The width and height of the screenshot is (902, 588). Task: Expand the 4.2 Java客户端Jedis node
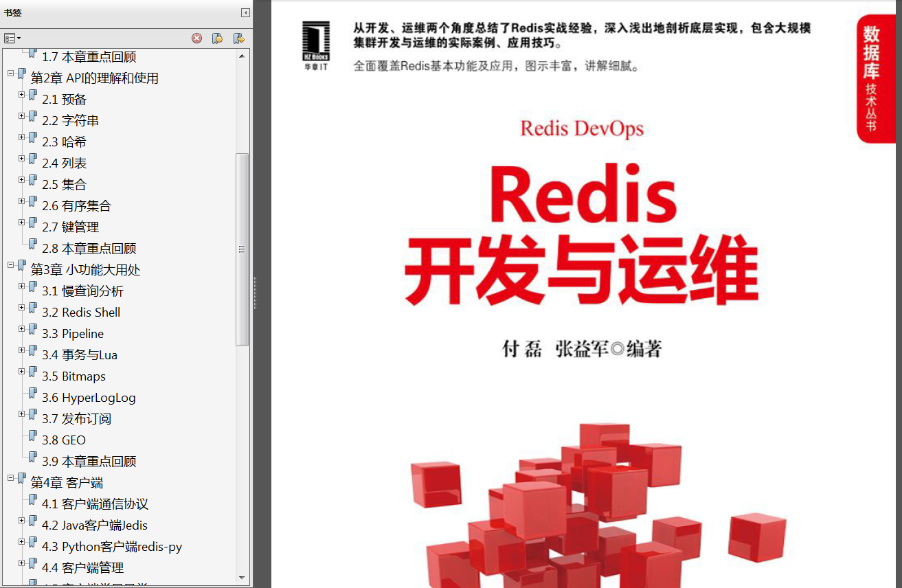click(21, 520)
